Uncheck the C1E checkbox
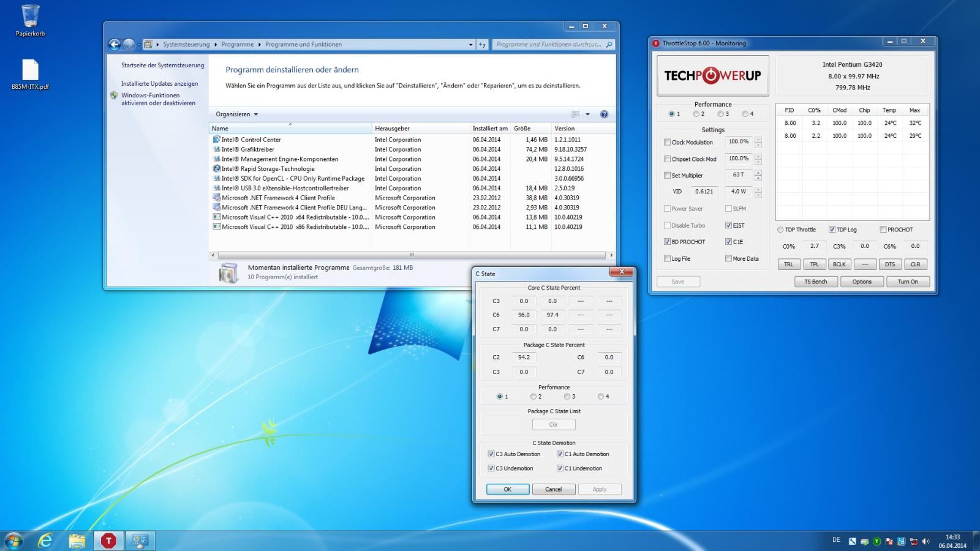Screen dimensions: 980x551 click(x=728, y=242)
